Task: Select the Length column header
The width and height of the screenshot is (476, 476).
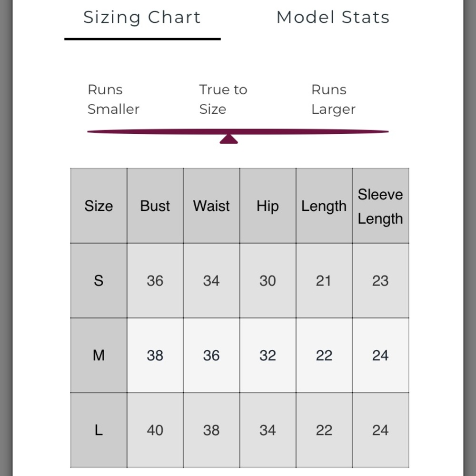Action: point(324,206)
